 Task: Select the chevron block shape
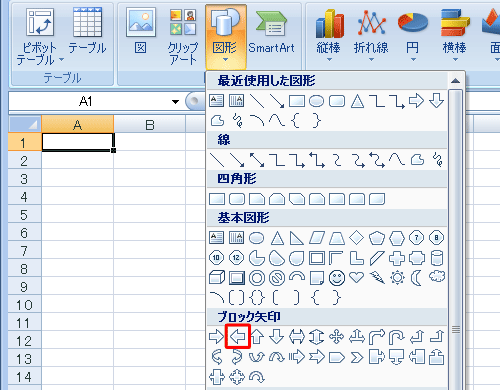coord(357,357)
